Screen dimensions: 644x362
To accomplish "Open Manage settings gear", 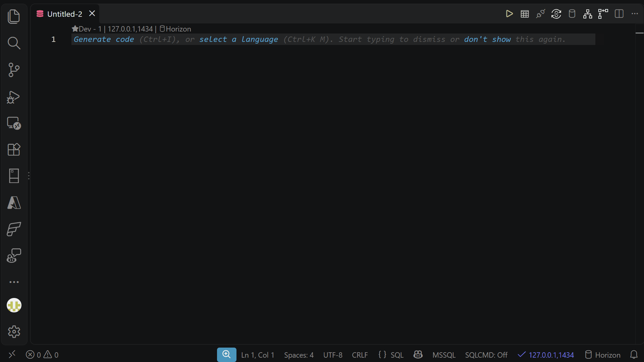I will tap(14, 332).
